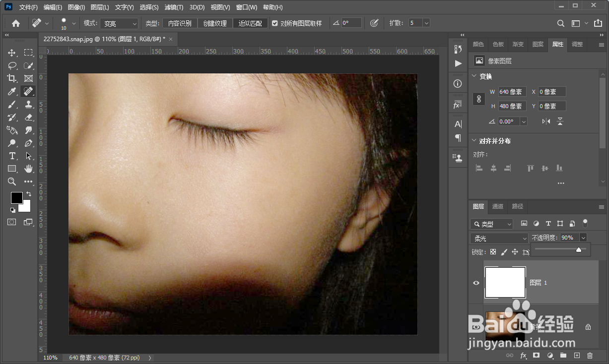Select the Zoom tool in toolbar

[x=12, y=182]
